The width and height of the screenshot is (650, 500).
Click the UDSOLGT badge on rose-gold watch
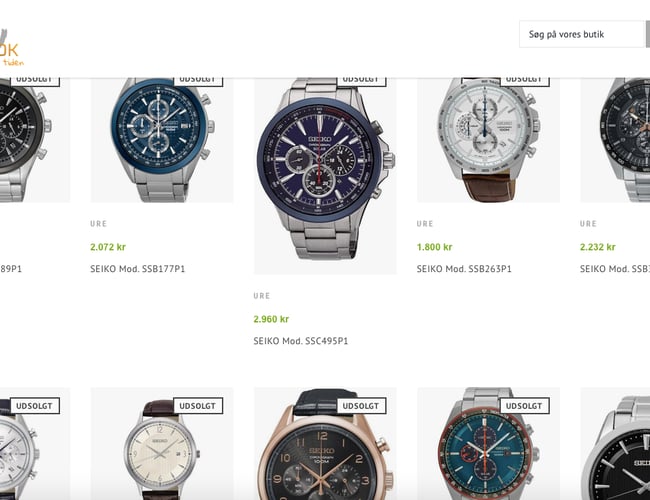361,406
